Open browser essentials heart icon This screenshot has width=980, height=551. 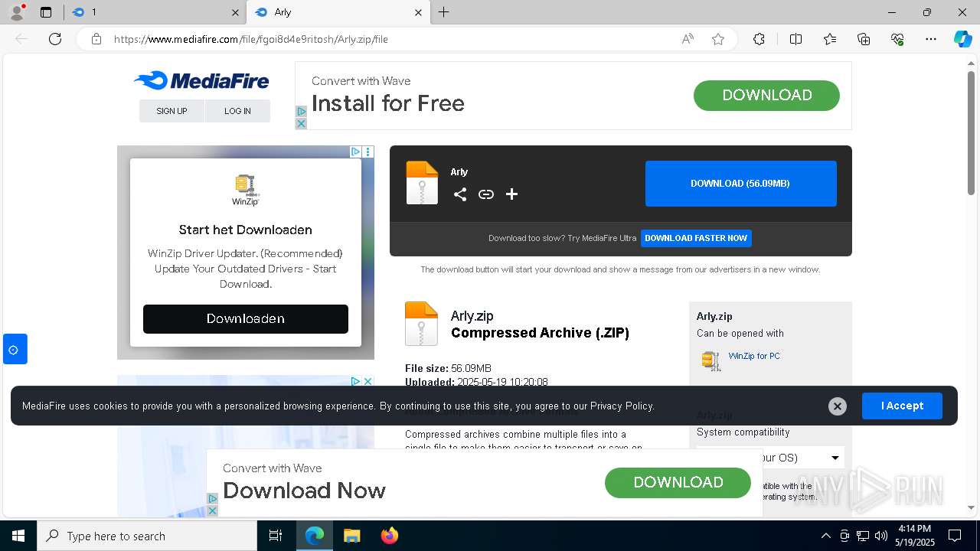click(897, 39)
